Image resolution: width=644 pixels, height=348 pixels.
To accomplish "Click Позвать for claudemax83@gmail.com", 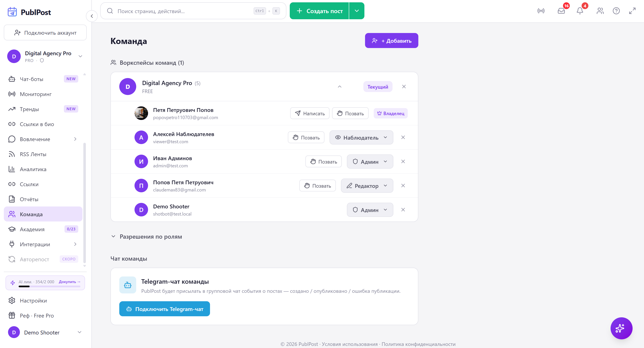I will click(317, 186).
